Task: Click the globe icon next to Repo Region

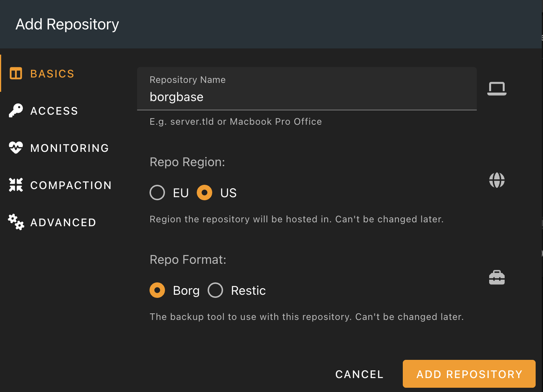Action: tap(497, 180)
